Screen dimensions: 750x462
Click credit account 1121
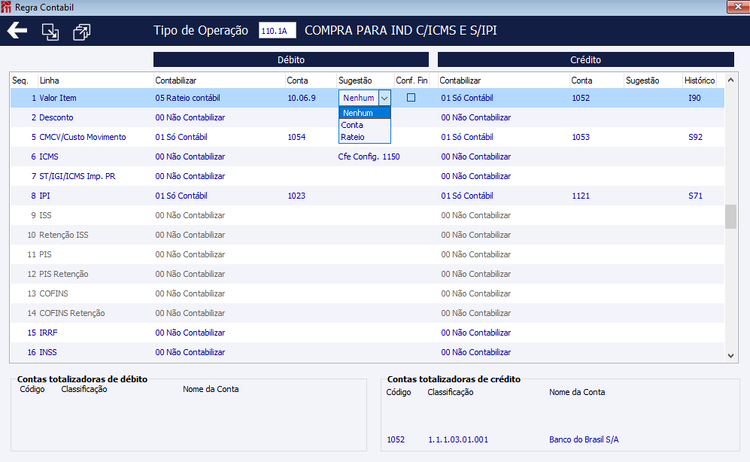[581, 196]
